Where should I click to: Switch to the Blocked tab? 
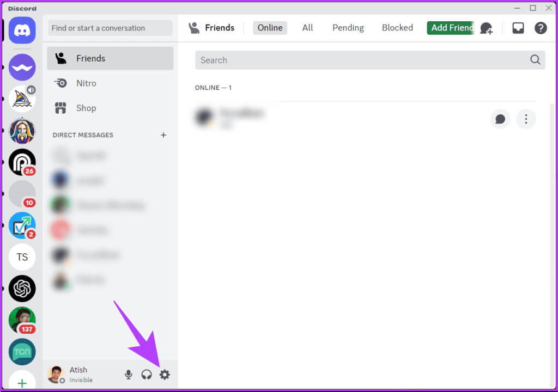397,28
